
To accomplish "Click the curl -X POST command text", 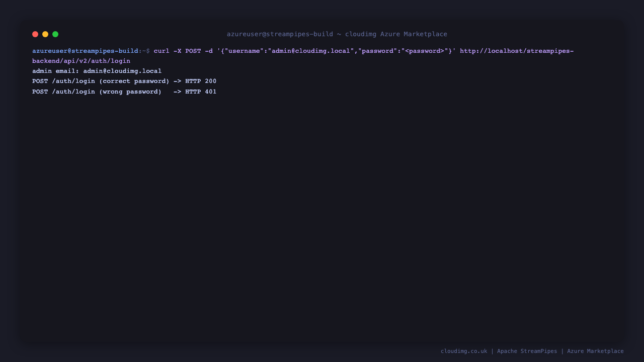I will [x=177, y=51].
